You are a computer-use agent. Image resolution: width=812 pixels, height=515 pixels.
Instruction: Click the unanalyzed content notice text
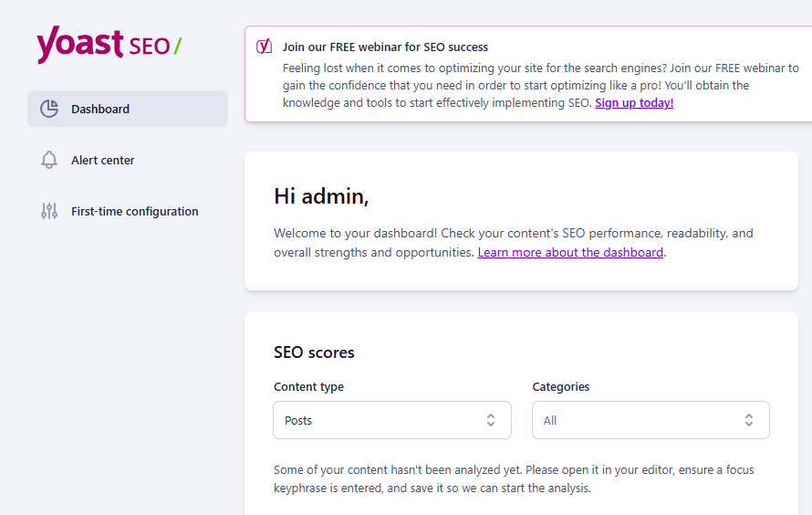[x=514, y=478]
